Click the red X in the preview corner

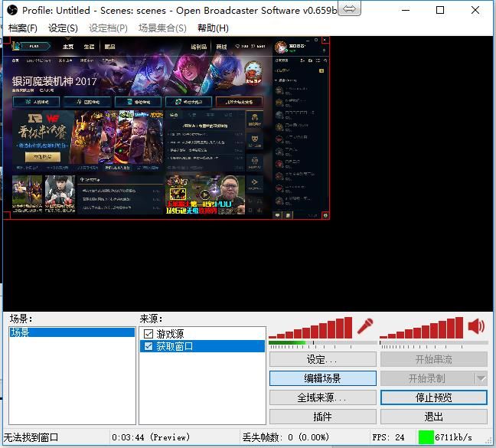click(325, 40)
